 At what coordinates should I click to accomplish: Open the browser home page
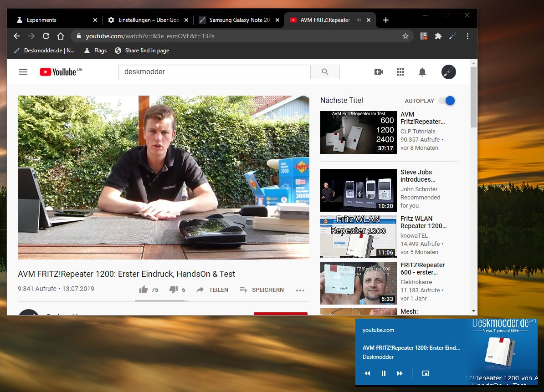pos(61,36)
